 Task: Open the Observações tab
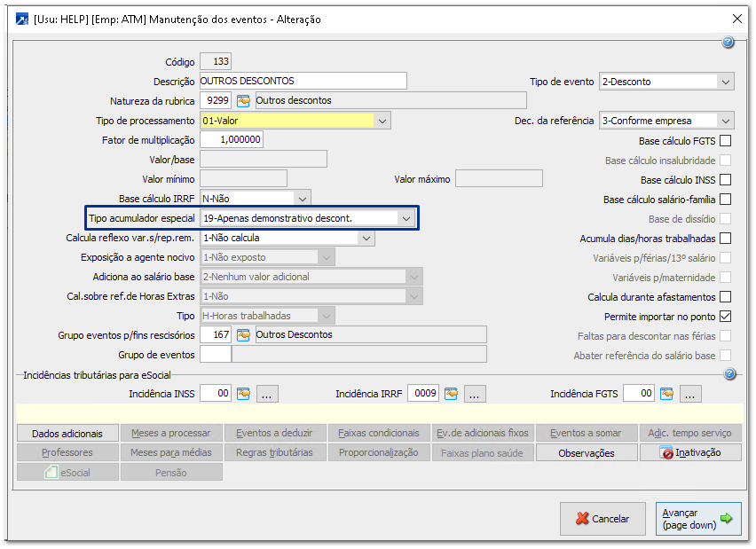click(x=586, y=453)
